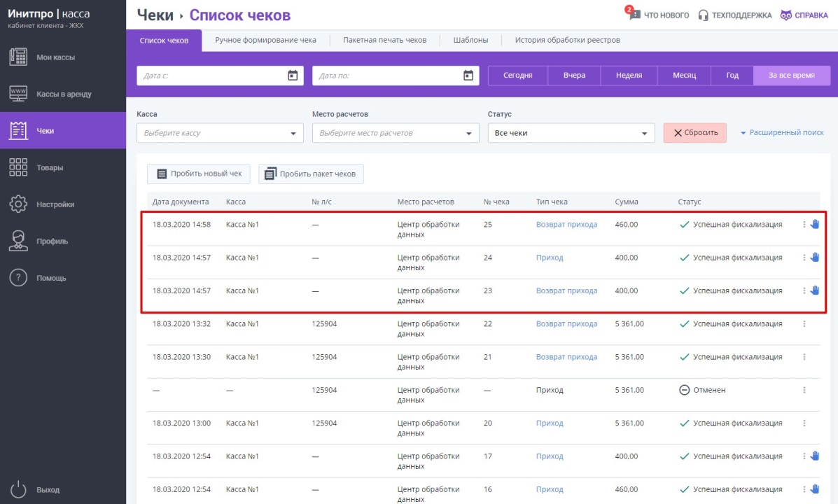Image resolution: width=838 pixels, height=504 pixels.
Task: Open Настройки gear in sidebar
Action: [18, 204]
